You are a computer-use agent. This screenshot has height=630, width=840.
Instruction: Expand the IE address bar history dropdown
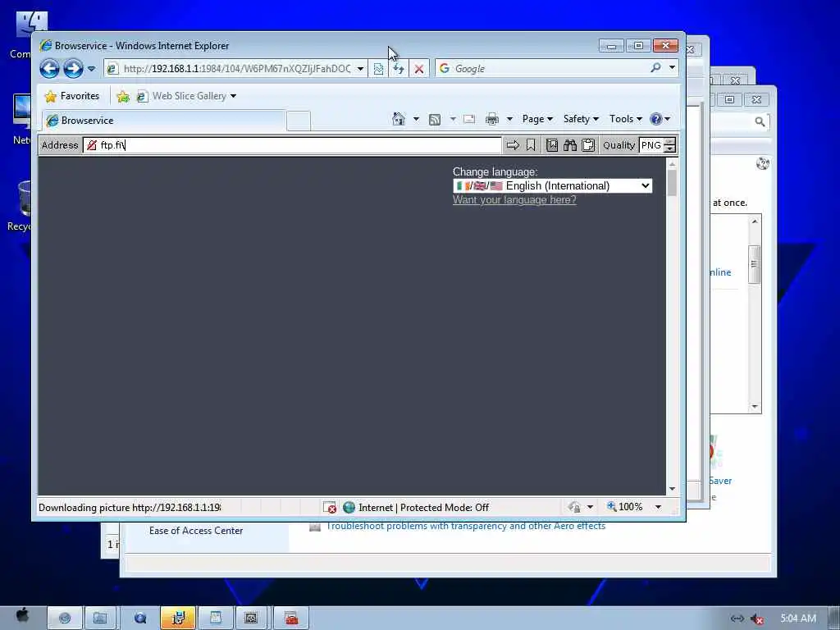tap(361, 69)
